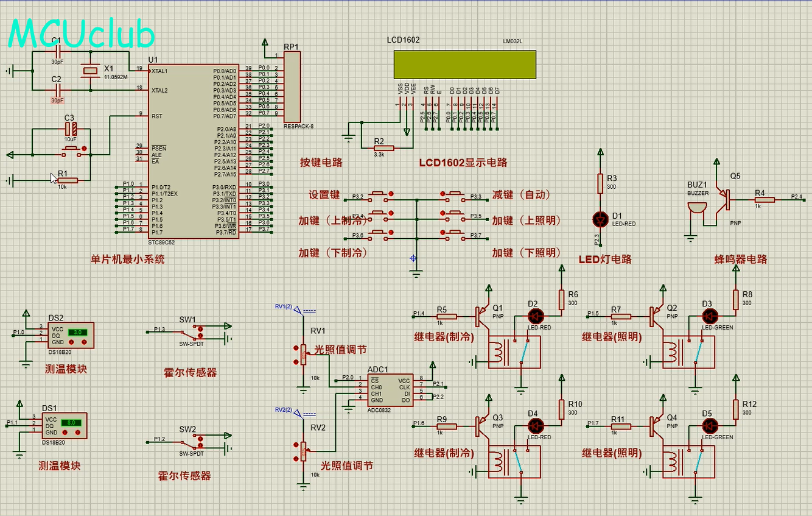
Task: Select the ADC0832 chip ADC1
Action: 390,390
